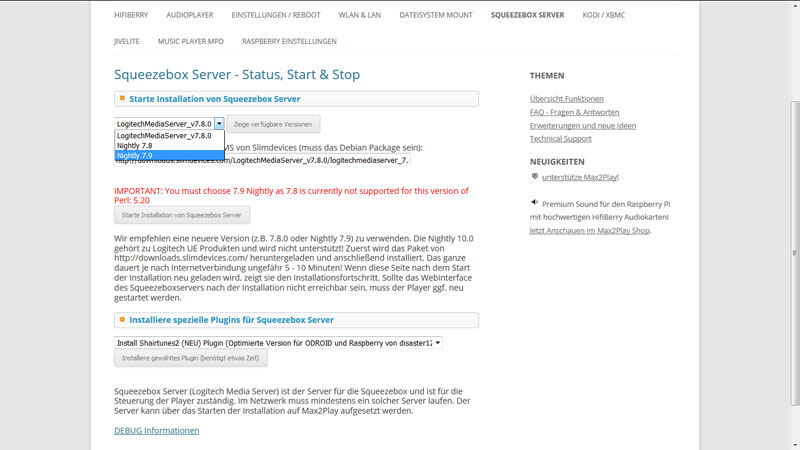This screenshot has height=450, width=800.
Task: Click the NEUIGKEITEN sidebar heading
Action: click(557, 162)
